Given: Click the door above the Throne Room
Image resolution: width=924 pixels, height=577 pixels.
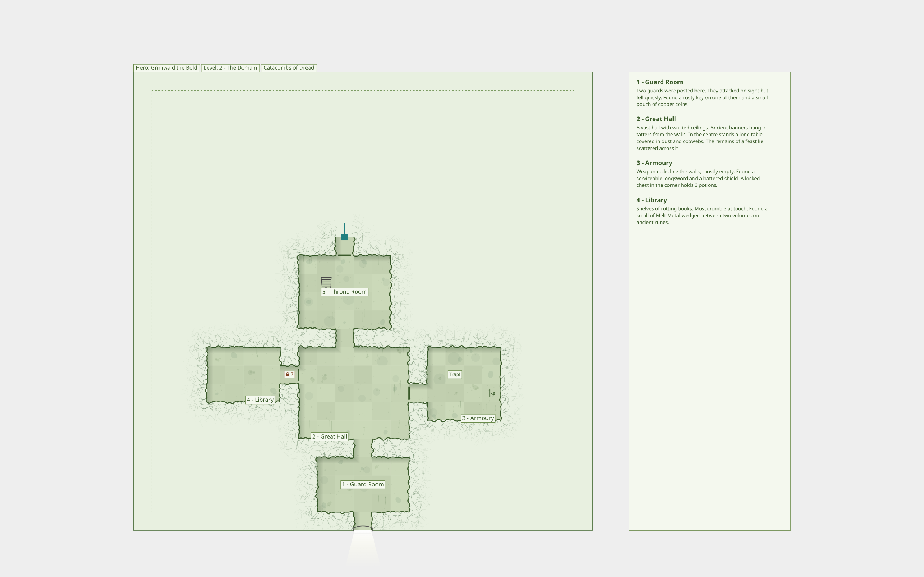Looking at the screenshot, I should (344, 255).
